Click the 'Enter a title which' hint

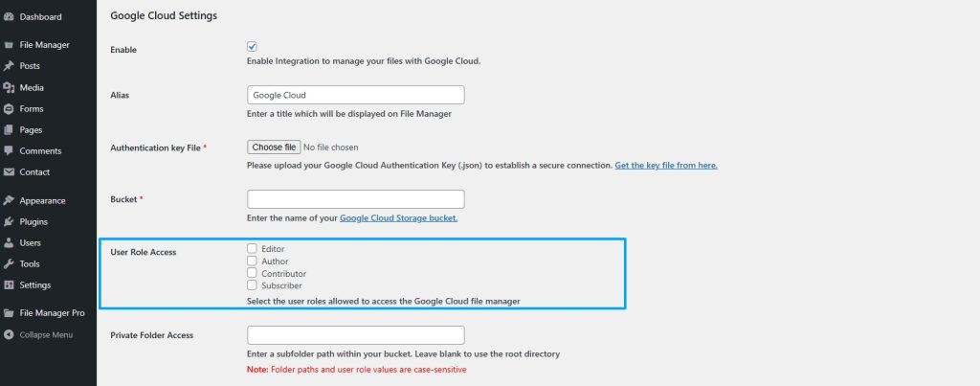[348, 115]
